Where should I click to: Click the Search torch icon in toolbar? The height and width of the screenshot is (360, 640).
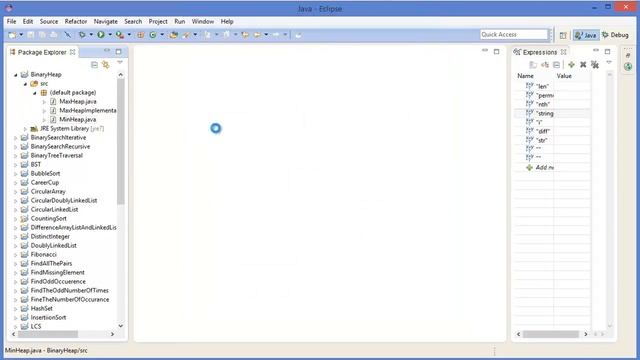(x=187, y=35)
